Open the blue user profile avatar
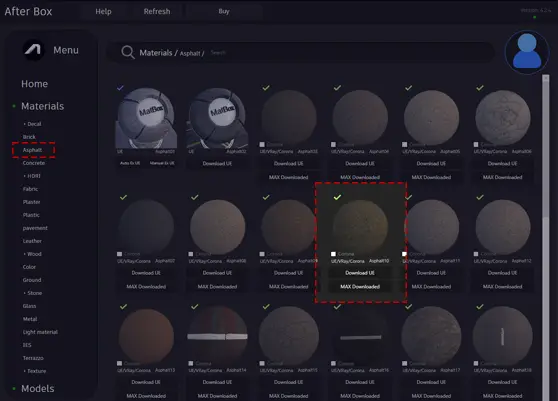 pos(527,52)
